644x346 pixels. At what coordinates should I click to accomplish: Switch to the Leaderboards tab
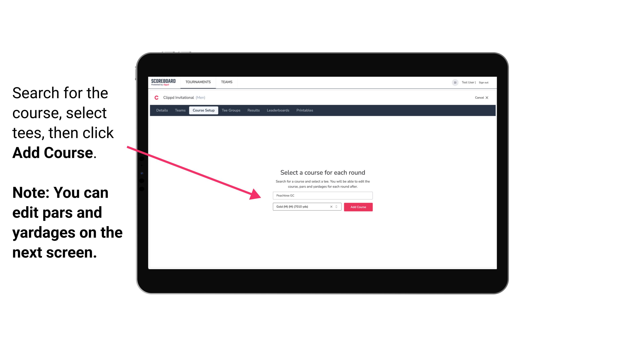[x=278, y=110]
